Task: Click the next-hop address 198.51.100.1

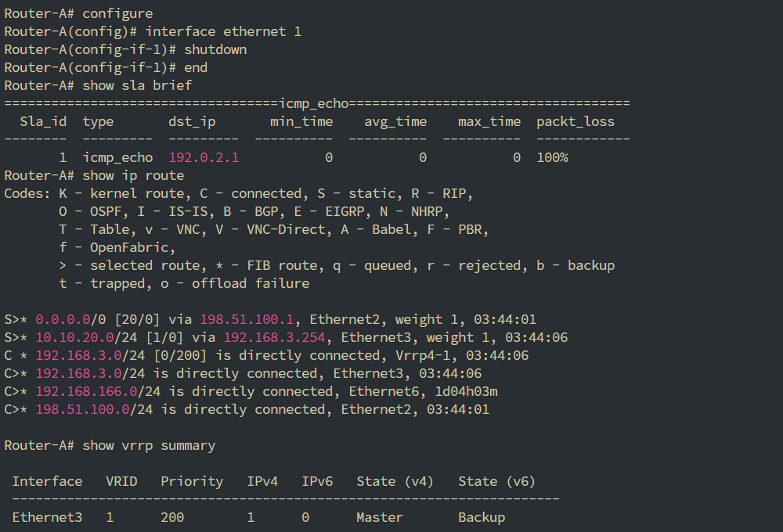Action: click(247, 319)
